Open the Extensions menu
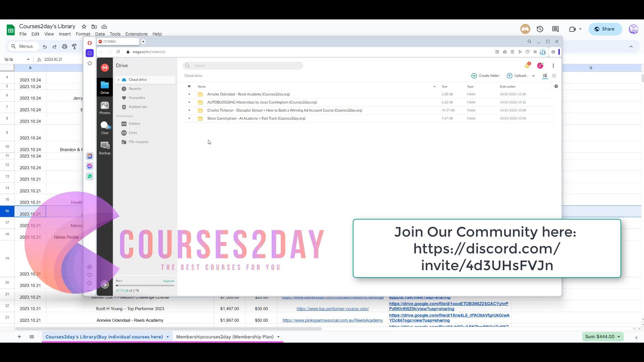The width and height of the screenshot is (644, 362). click(136, 34)
